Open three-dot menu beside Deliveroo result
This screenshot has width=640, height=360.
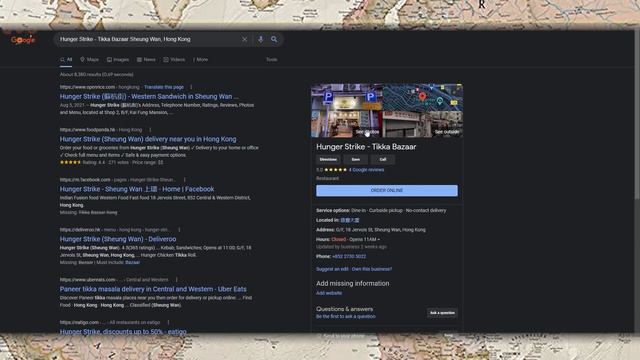pyautogui.click(x=179, y=230)
